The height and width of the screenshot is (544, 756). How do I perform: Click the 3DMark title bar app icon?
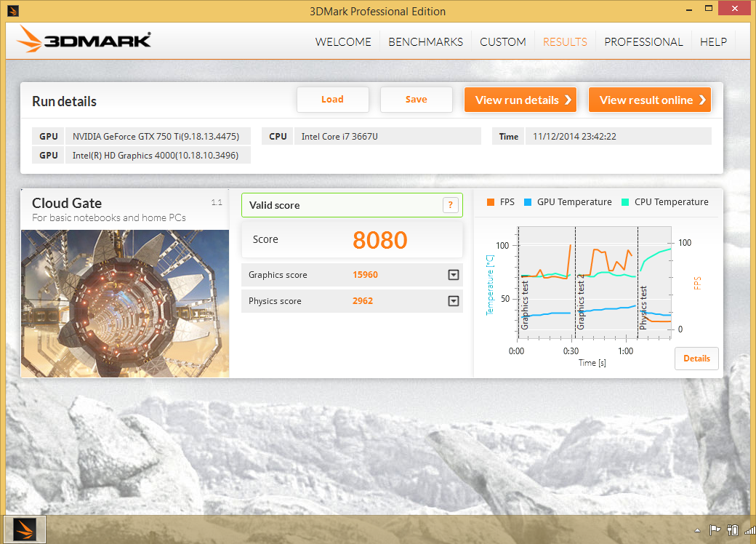[13, 10]
